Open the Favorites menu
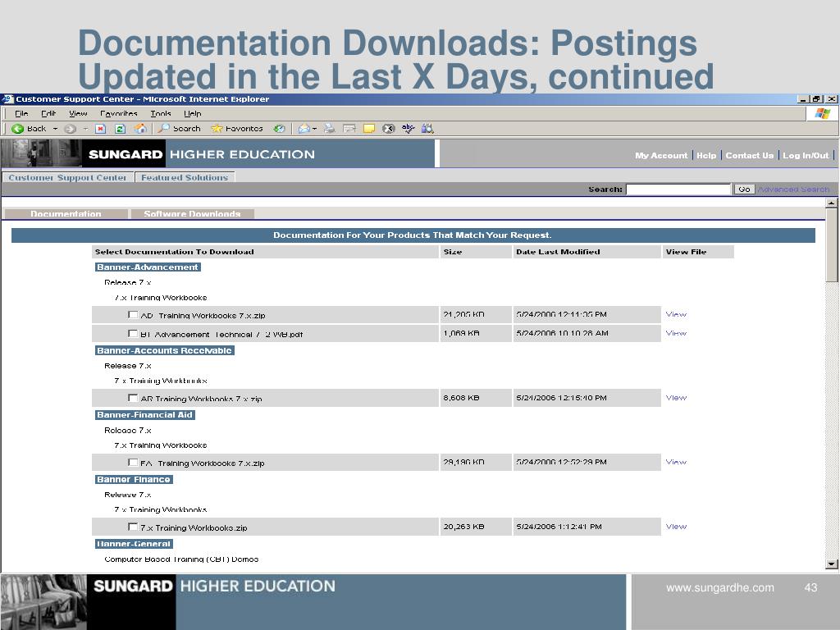The width and height of the screenshot is (840, 630). [x=118, y=113]
